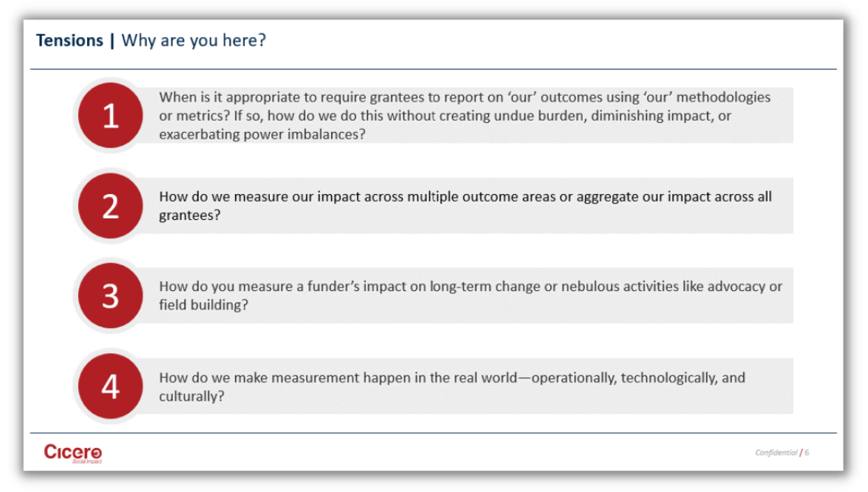Select the red number 4 badge

coord(110,386)
